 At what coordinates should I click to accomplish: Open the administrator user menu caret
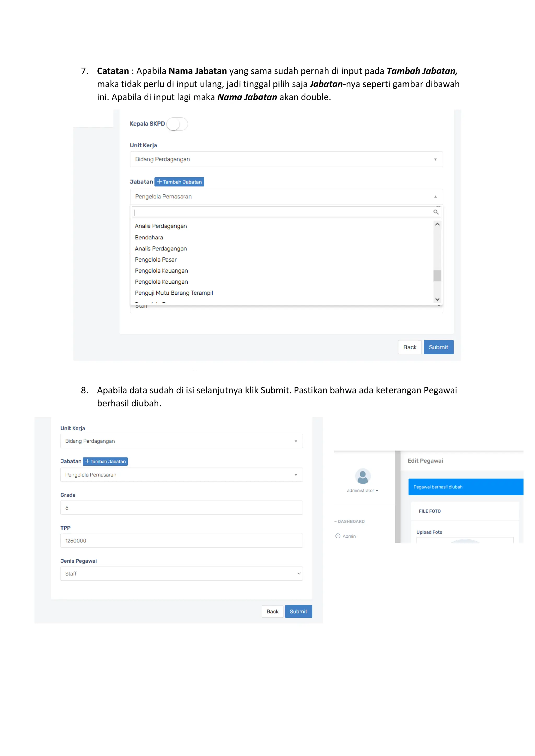point(377,491)
